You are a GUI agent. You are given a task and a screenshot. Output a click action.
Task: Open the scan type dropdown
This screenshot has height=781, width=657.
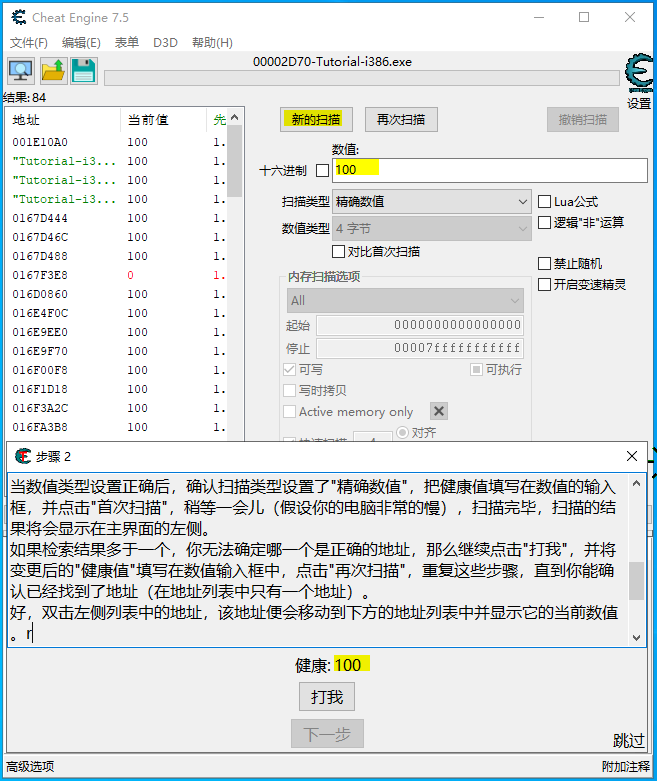pos(431,202)
